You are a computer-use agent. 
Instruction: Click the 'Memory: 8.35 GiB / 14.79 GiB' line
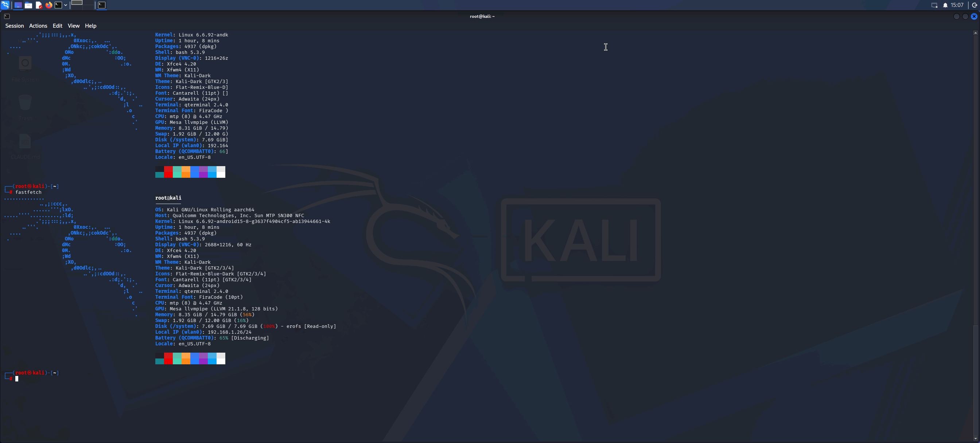click(x=205, y=315)
